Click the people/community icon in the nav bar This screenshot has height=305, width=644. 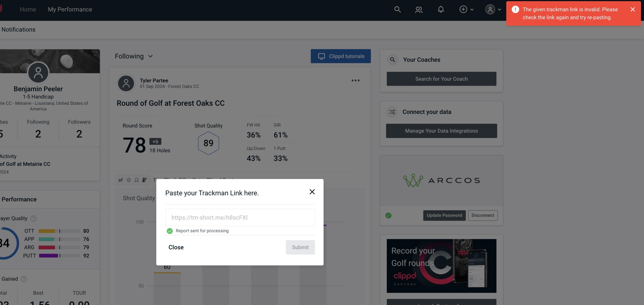[419, 9]
